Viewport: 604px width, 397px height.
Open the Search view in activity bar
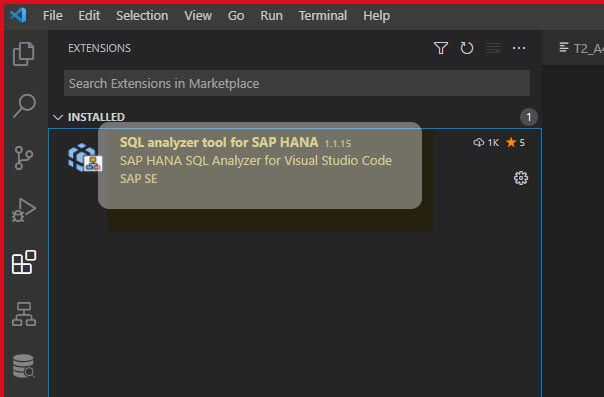coord(24,106)
